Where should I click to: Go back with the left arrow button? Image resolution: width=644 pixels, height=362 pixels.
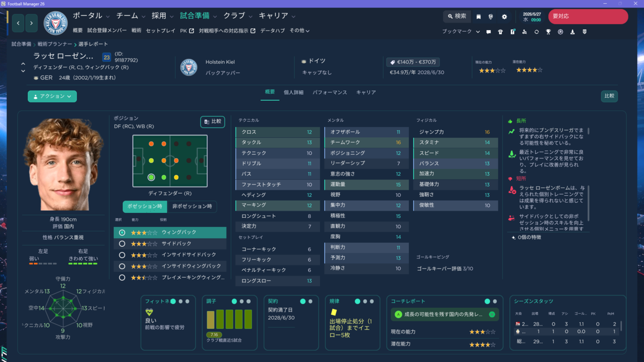19,23
